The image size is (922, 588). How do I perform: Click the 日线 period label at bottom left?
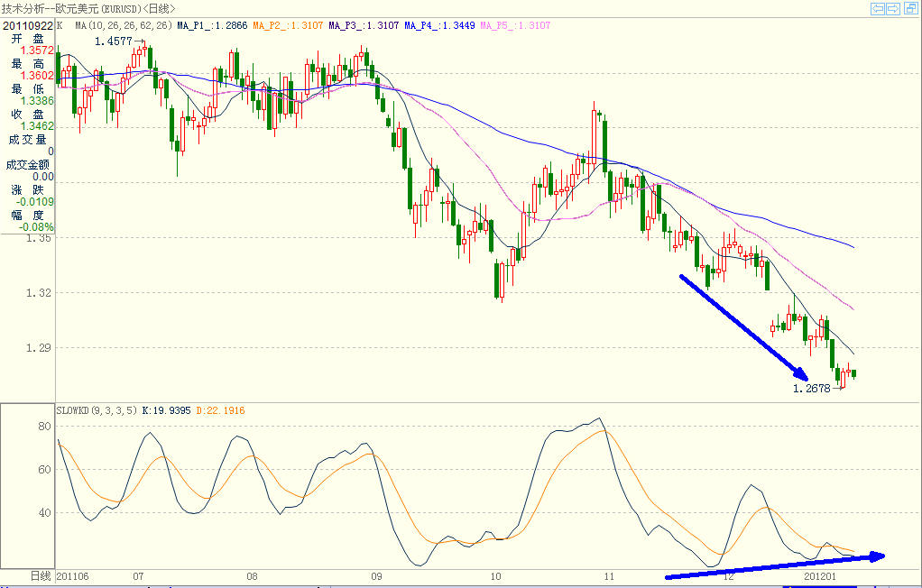point(41,576)
